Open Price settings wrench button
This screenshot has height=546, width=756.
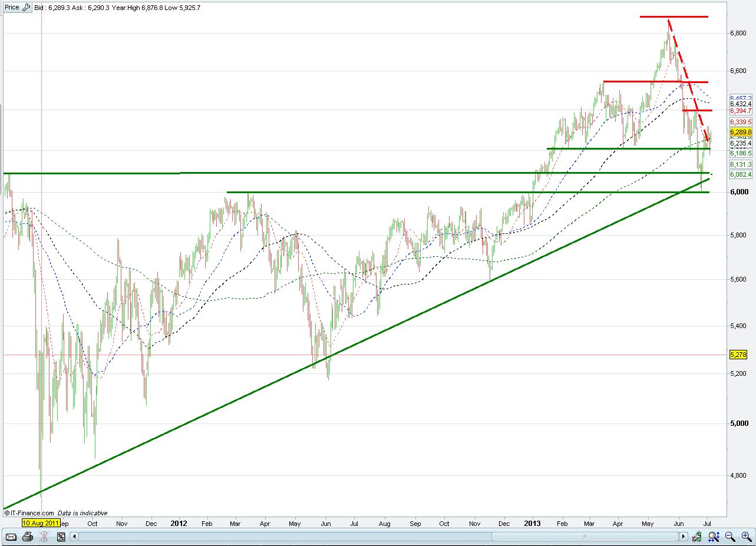pyautogui.click(x=26, y=8)
